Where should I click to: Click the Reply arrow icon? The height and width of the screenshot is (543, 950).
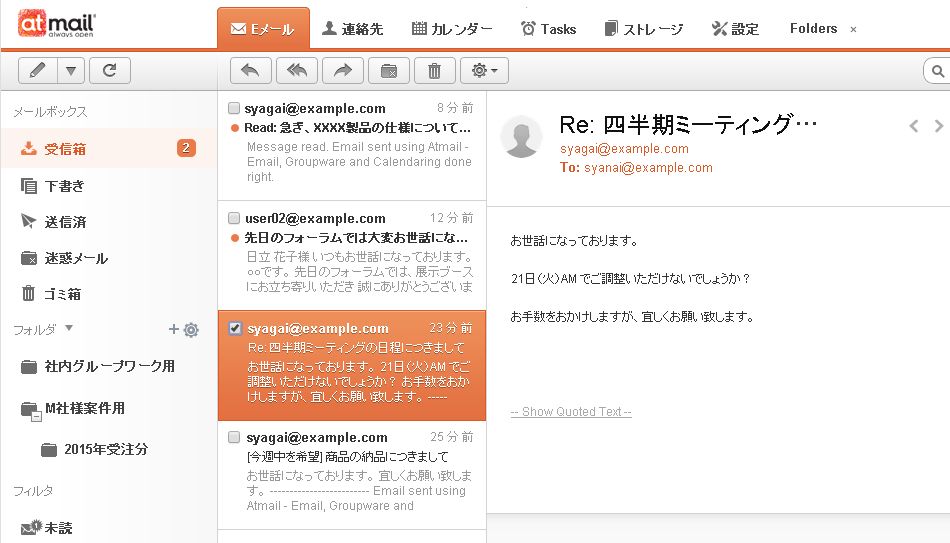pyautogui.click(x=250, y=70)
